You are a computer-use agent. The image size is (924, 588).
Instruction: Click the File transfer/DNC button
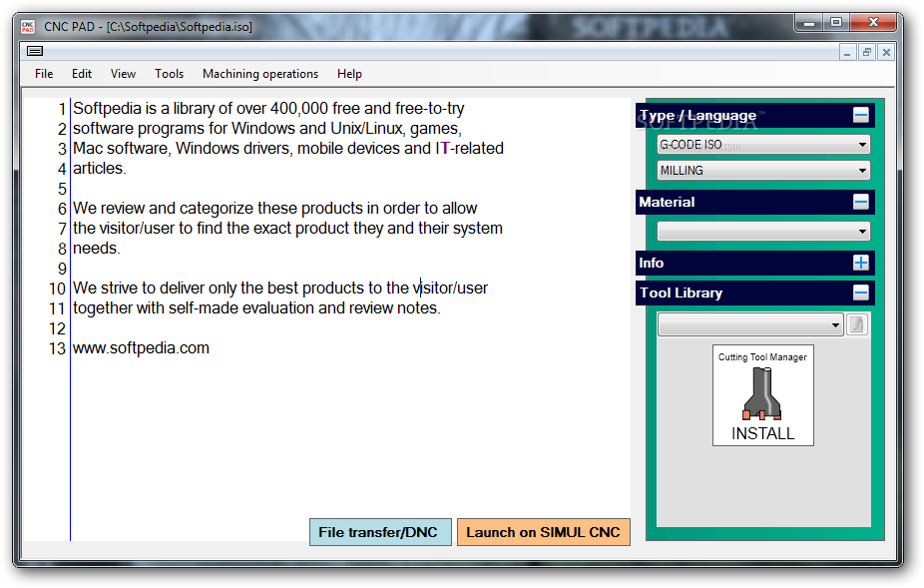(x=380, y=532)
